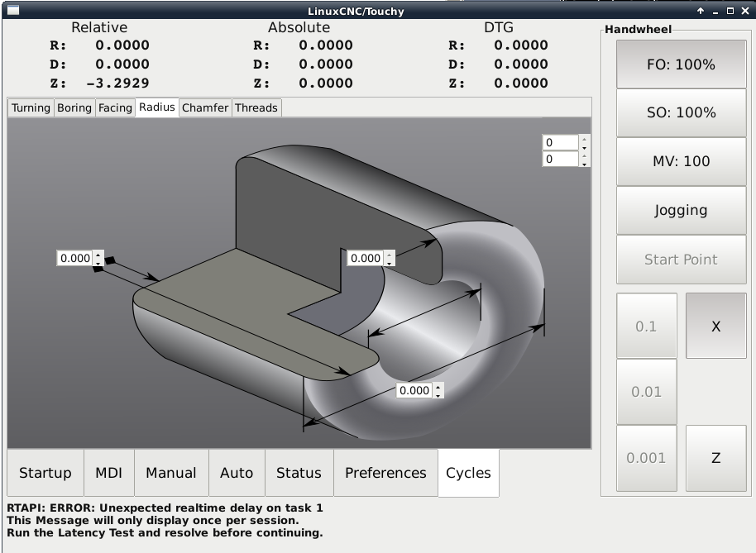Image resolution: width=756 pixels, height=553 pixels.
Task: Increase the middle 0.000 radius value
Action: 389,255
